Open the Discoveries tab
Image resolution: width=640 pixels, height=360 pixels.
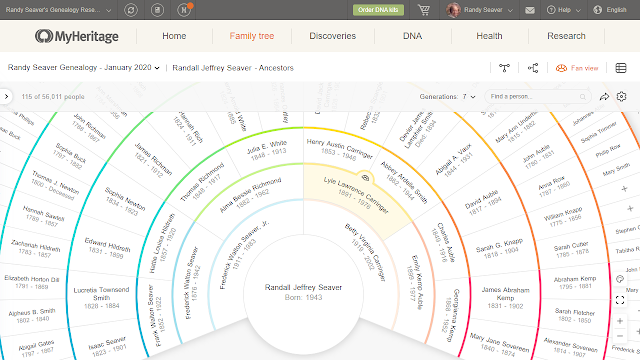click(x=332, y=36)
